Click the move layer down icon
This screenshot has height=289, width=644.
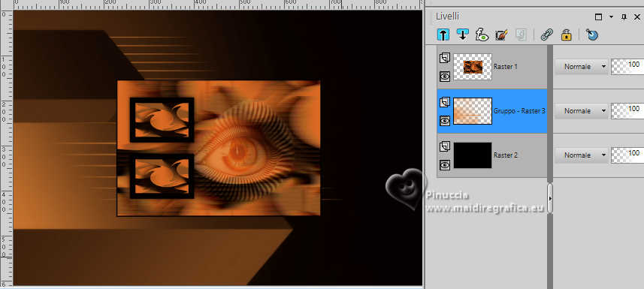coord(462,35)
